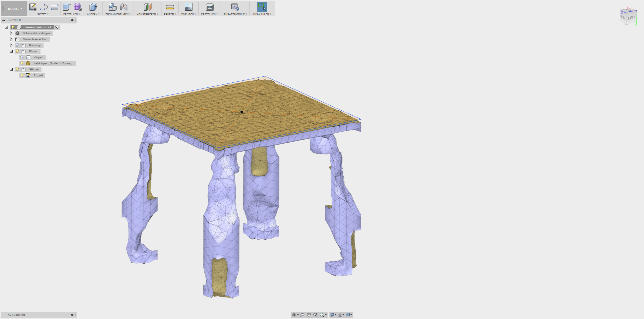Screen dimensions: 644x319
Task: Click the Joint tool icon
Action: pos(124,7)
